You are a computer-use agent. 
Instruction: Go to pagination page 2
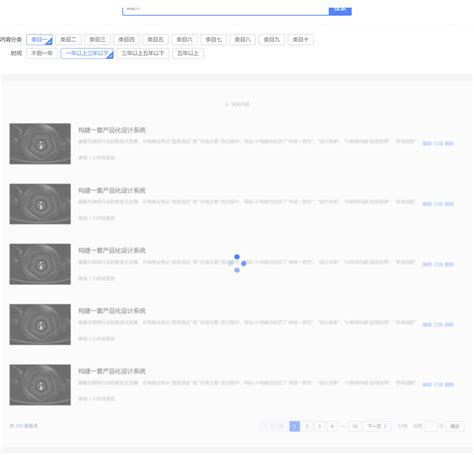point(307,426)
